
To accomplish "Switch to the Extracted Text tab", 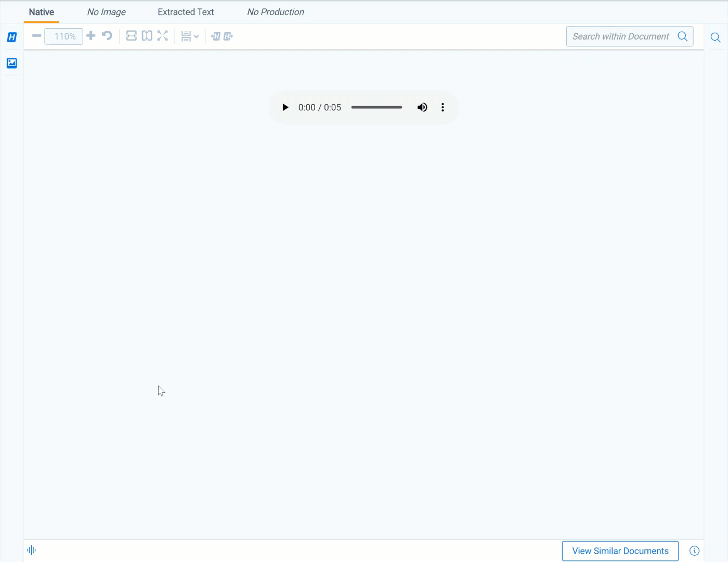I will [186, 12].
